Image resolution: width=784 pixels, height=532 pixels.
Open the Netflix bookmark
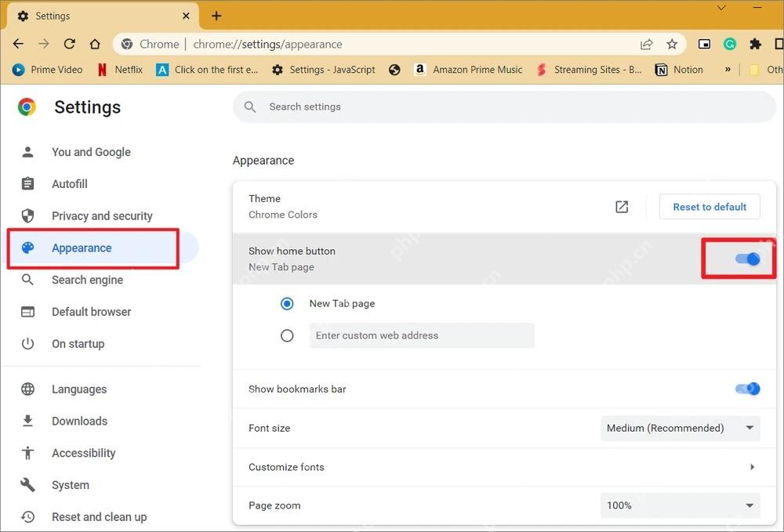coord(120,70)
